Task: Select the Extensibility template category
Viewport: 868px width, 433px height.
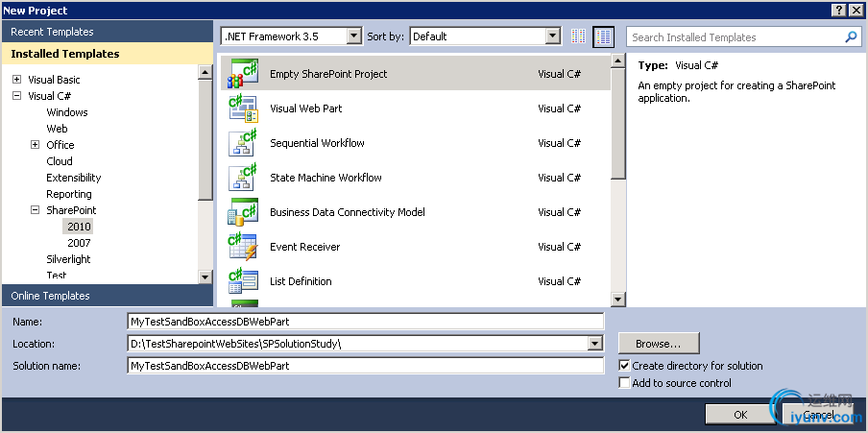Action: tap(74, 178)
